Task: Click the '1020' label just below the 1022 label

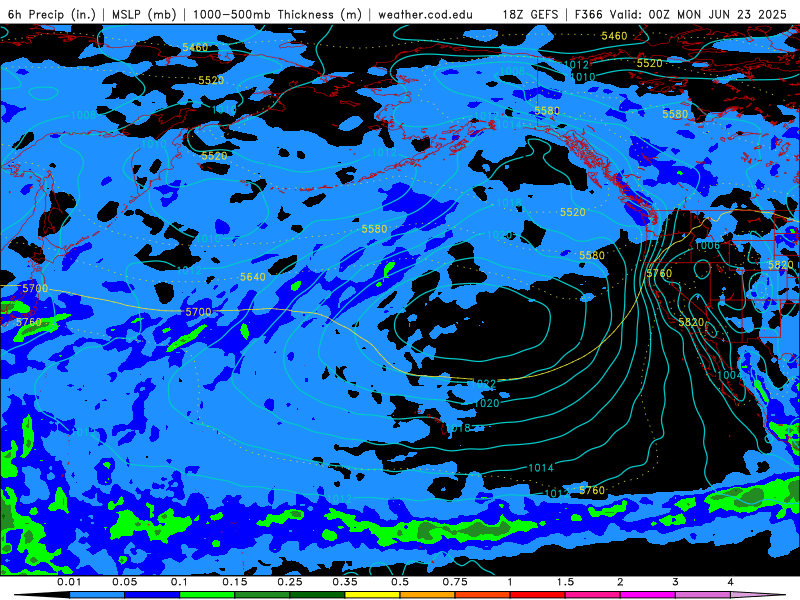Action: click(x=487, y=403)
